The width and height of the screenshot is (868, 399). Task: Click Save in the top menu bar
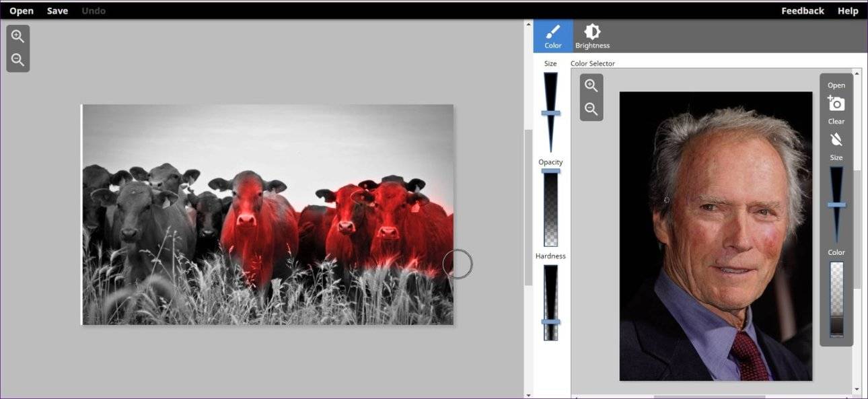57,11
